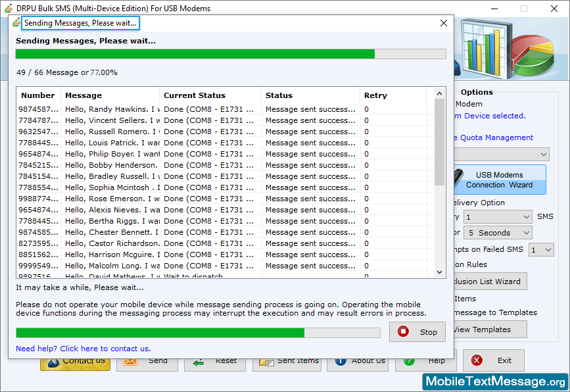570x392 pixels.
Task: Click the red Stop icon in the dialog
Action: tap(403, 331)
